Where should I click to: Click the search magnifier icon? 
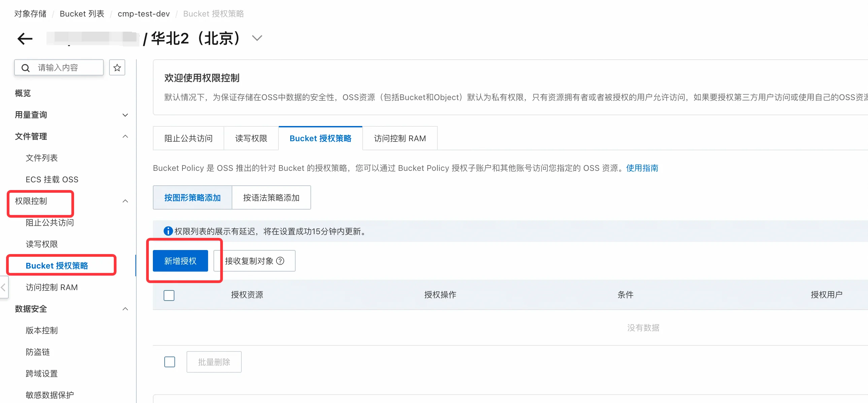click(x=26, y=68)
